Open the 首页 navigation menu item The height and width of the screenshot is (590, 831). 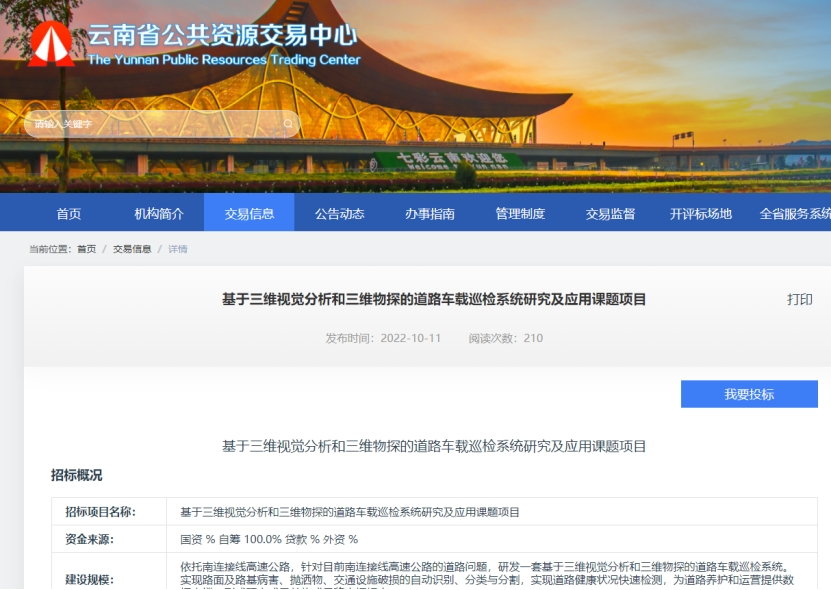[69, 213]
